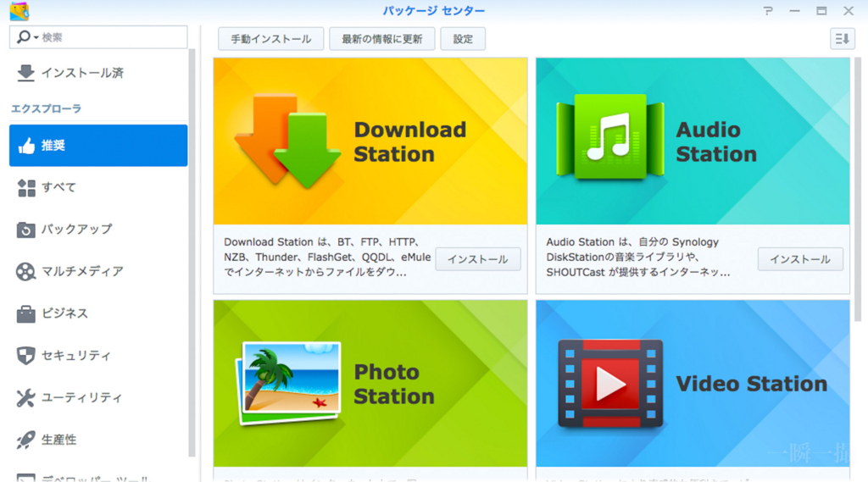This screenshot has height=482, width=868.
Task: Open the Settings (設定) button
Action: (x=463, y=39)
